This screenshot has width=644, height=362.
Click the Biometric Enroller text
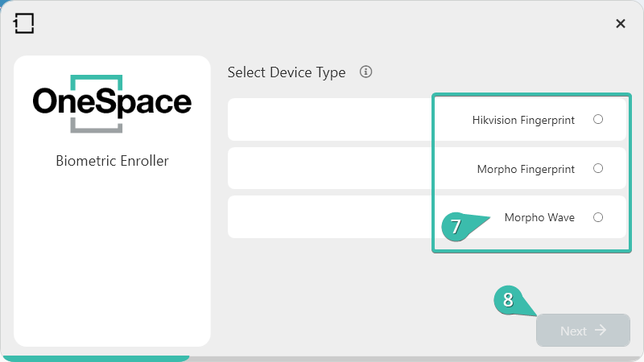112,160
